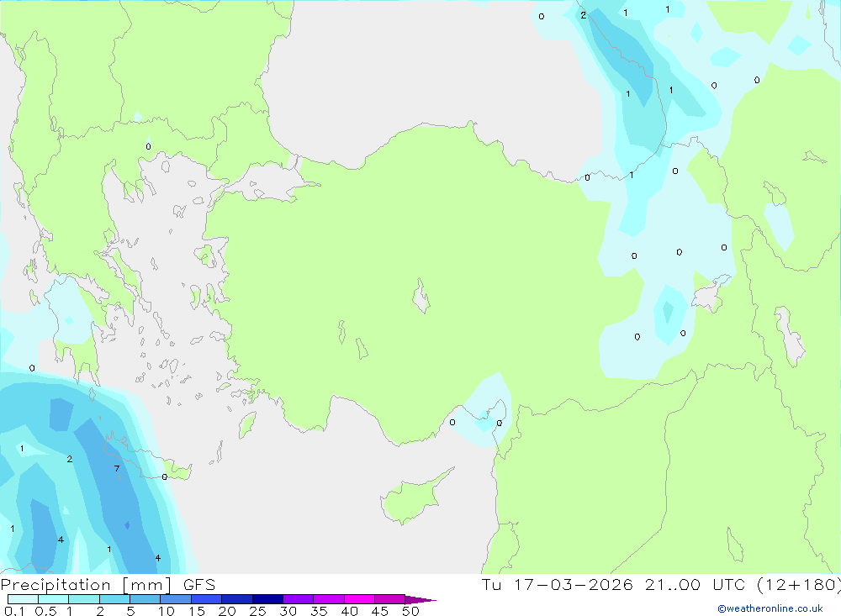Click the 15–20 mm legend swatch
This screenshot has width=841, height=616.
click(x=206, y=599)
